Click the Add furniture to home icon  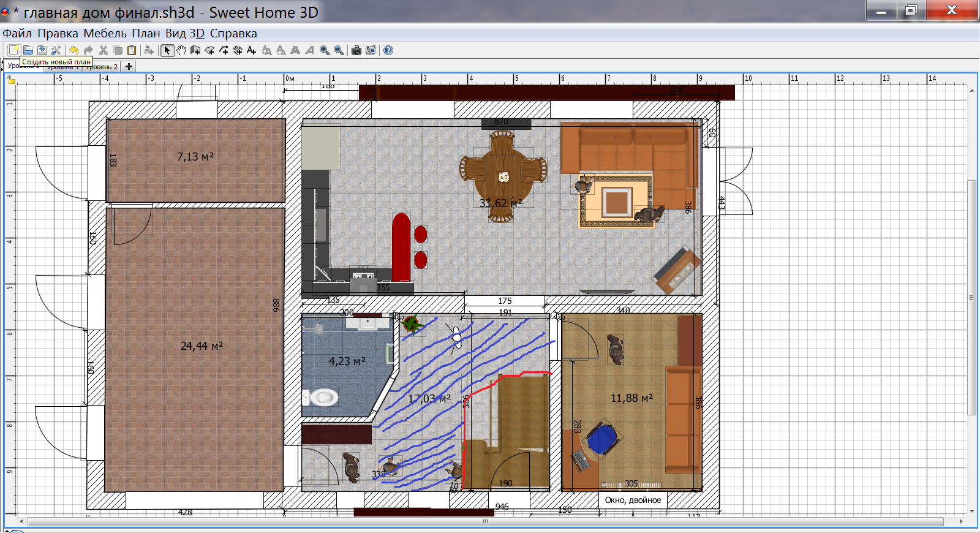[149, 50]
